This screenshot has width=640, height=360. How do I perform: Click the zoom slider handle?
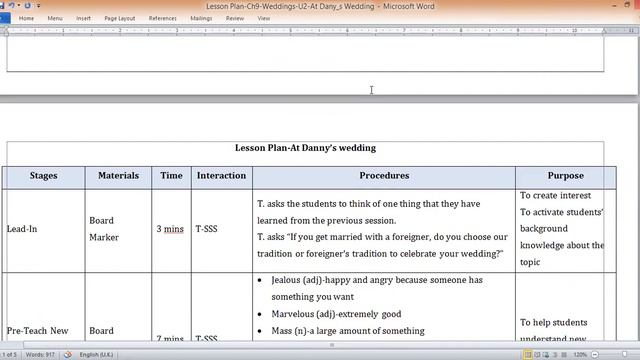coord(624,355)
